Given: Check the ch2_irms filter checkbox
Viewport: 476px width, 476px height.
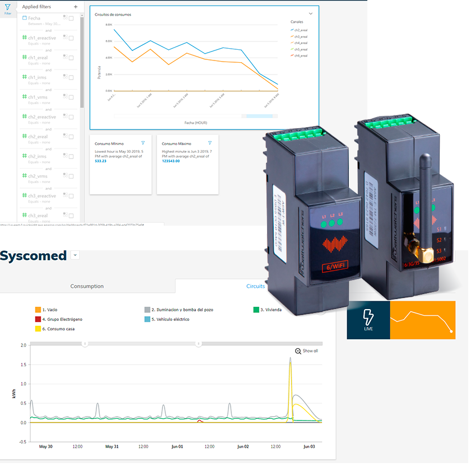Looking at the screenshot, I should pyautogui.click(x=71, y=157).
